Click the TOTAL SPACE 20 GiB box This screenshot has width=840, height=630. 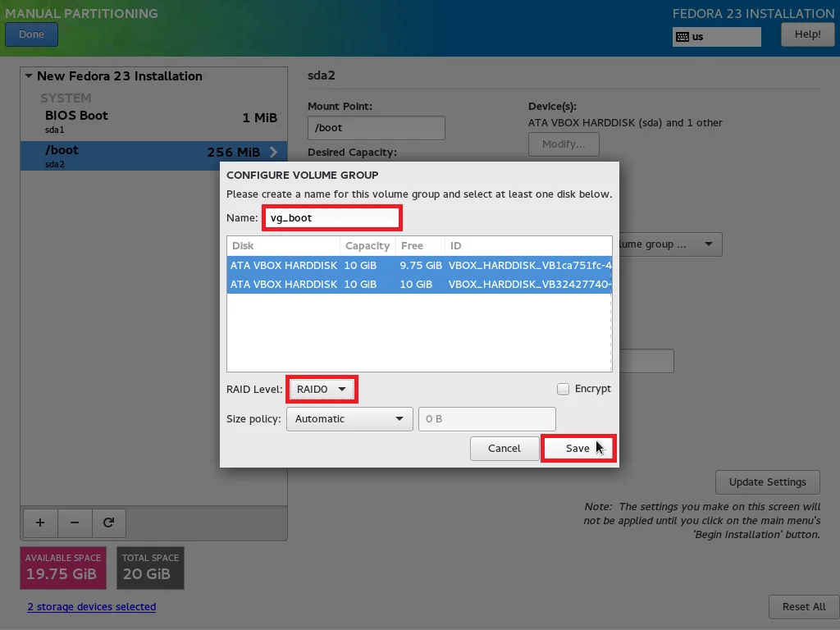(151, 568)
